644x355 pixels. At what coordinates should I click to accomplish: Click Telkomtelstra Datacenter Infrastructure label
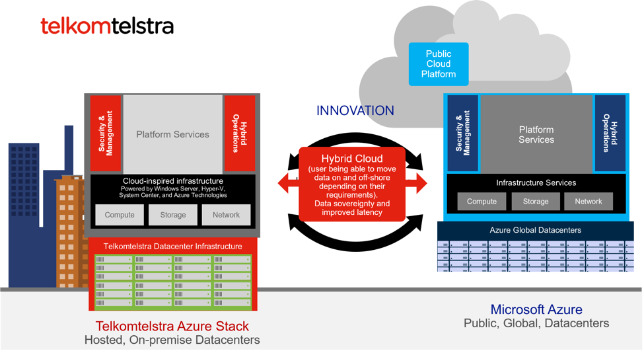173,246
